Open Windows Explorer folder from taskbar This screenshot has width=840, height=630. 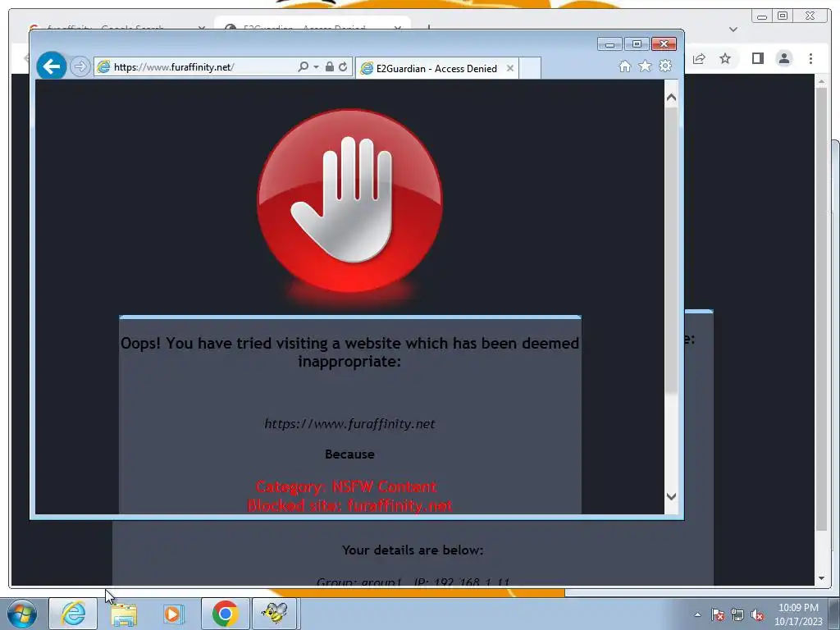[x=124, y=614]
